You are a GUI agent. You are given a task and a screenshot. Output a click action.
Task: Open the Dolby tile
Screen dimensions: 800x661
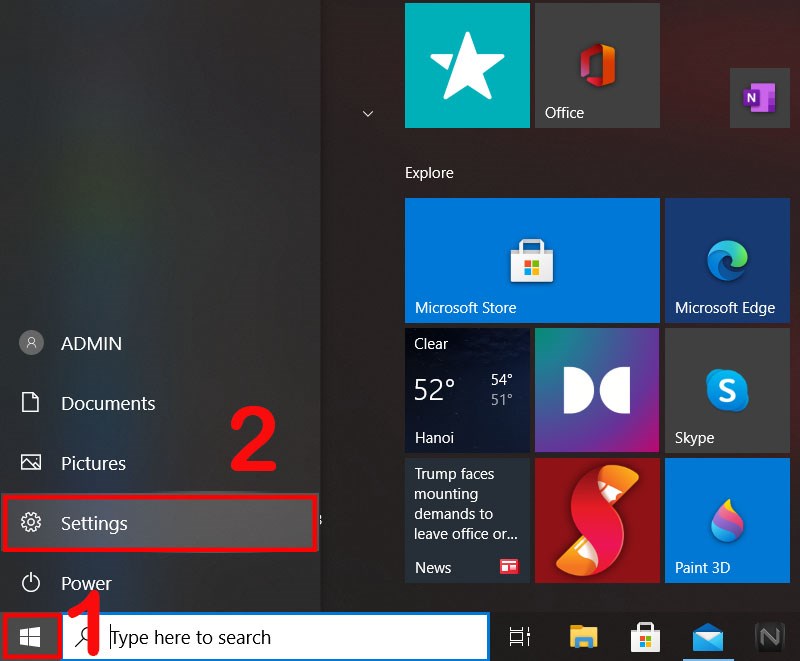click(597, 390)
